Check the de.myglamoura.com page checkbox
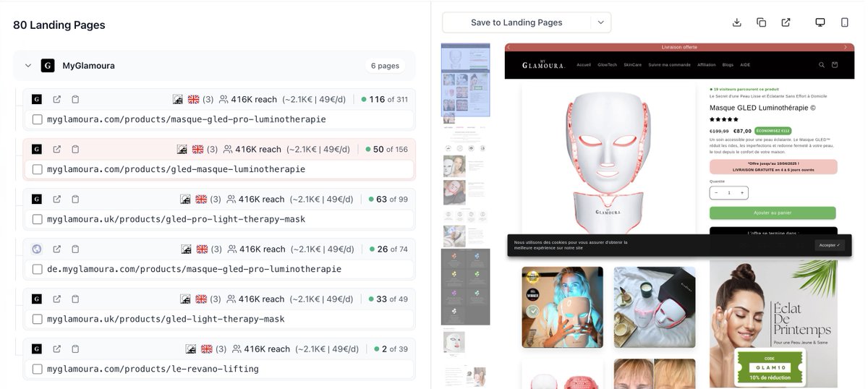Image resolution: width=868 pixels, height=389 pixels. (38, 269)
